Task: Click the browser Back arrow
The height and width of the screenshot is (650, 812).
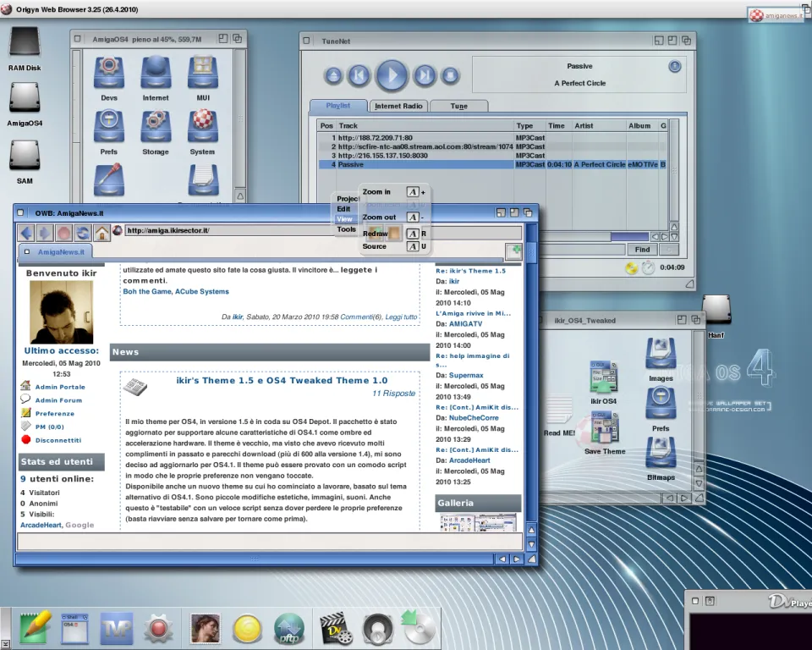Action: coord(26,232)
